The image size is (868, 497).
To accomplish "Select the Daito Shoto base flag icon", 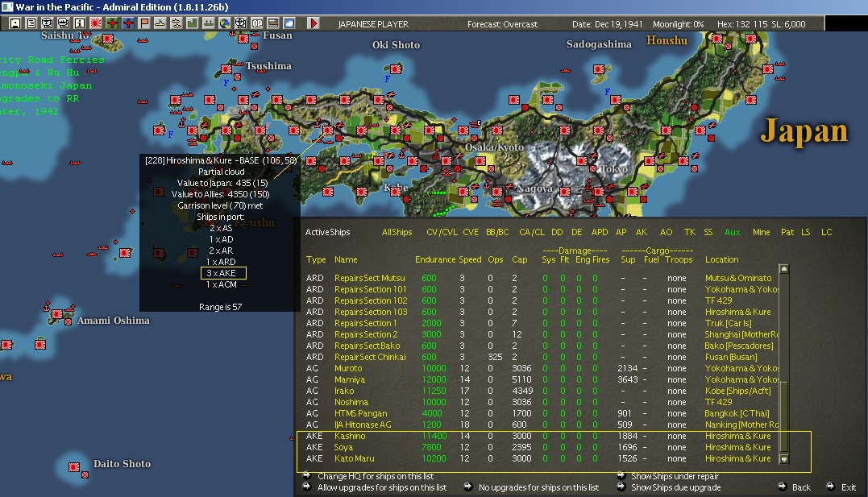I will coord(74,467).
